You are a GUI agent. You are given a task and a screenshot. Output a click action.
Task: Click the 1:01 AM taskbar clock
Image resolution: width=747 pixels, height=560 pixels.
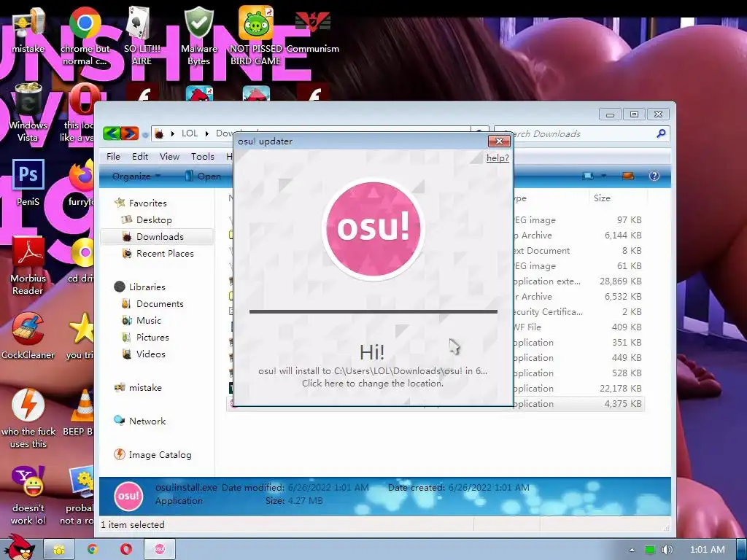click(x=707, y=550)
